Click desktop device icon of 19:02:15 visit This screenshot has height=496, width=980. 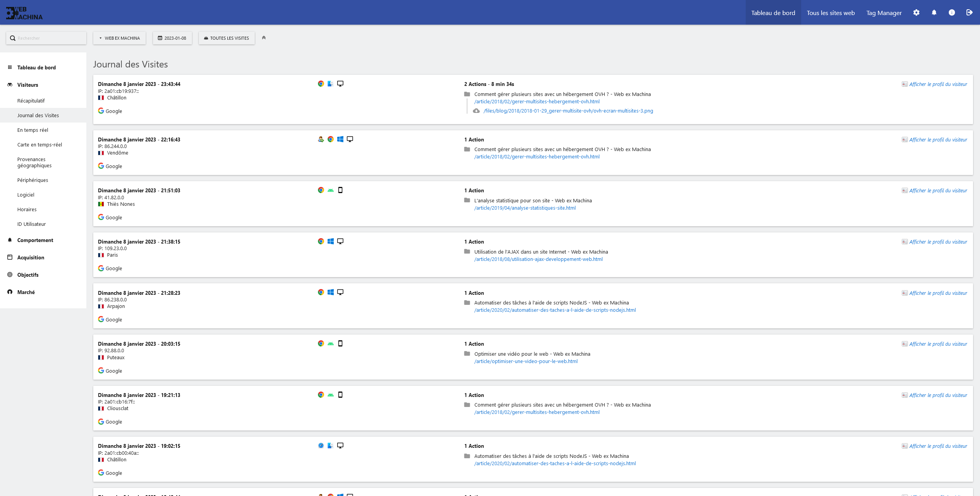pos(340,446)
